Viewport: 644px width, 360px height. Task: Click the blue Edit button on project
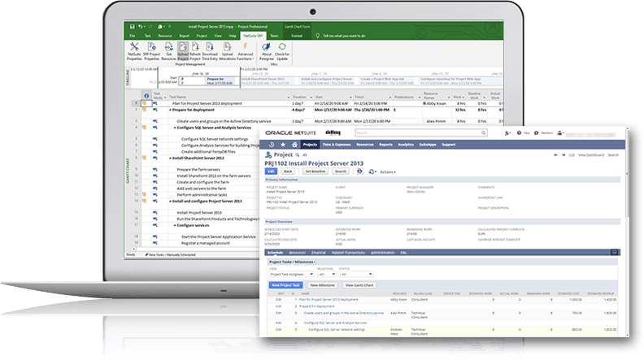point(271,171)
